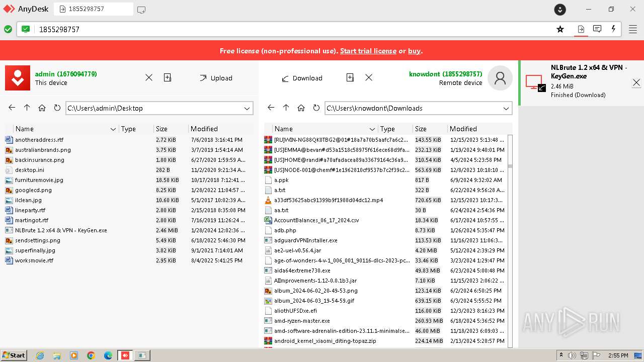The height and width of the screenshot is (362, 644).
Task: Delete the selected remote file with the X icon
Action: pos(369,77)
